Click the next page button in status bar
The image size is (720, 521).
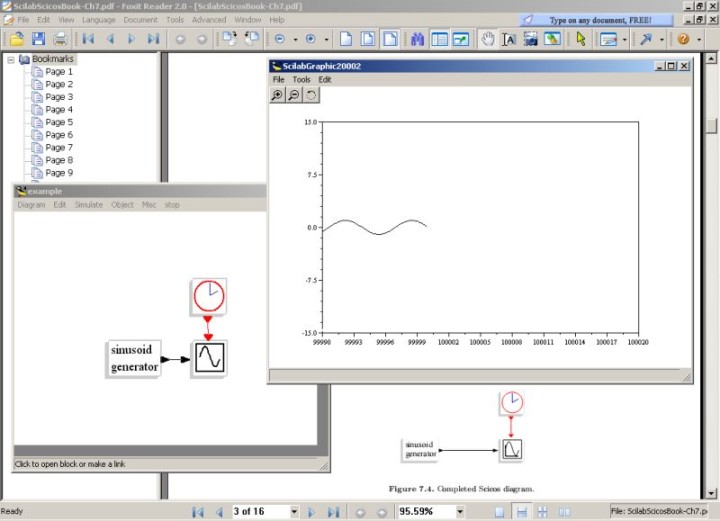[312, 511]
